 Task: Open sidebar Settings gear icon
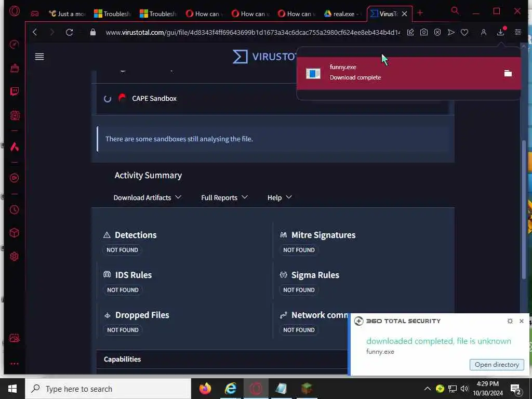point(14,257)
